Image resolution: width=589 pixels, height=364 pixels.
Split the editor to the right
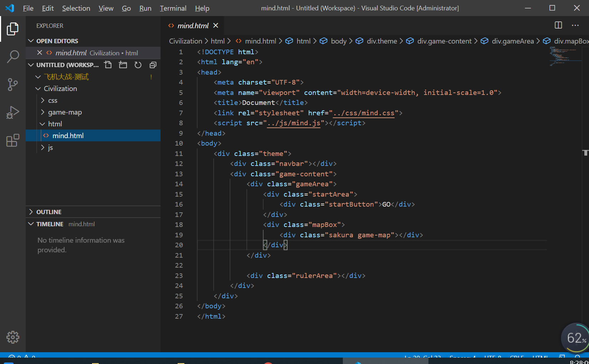(x=558, y=25)
